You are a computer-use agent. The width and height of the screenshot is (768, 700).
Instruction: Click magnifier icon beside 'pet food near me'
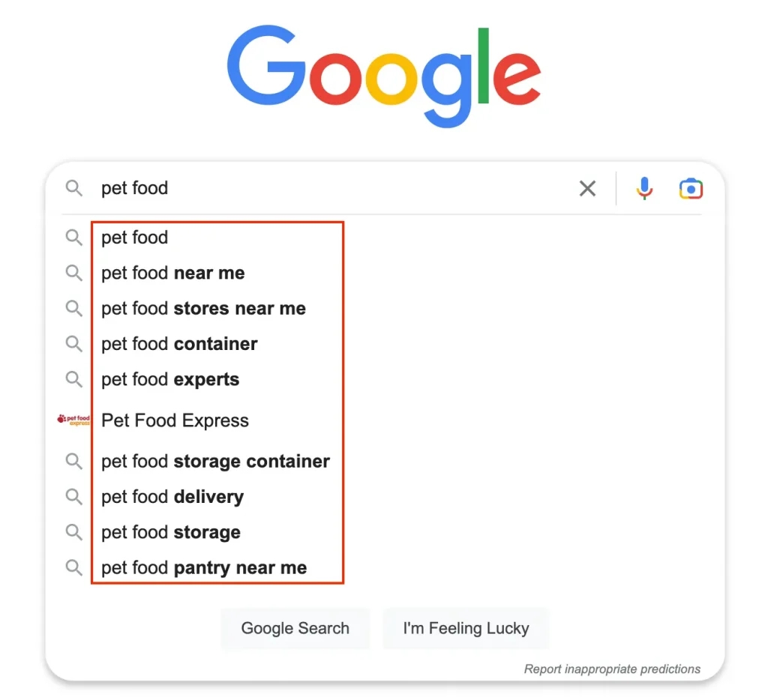pos(74,273)
